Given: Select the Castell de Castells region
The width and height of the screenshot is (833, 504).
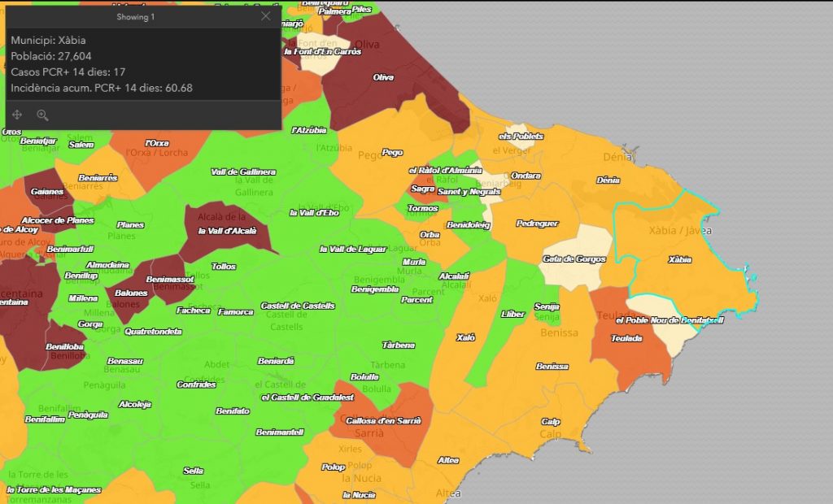Looking at the screenshot, I should point(297,306).
